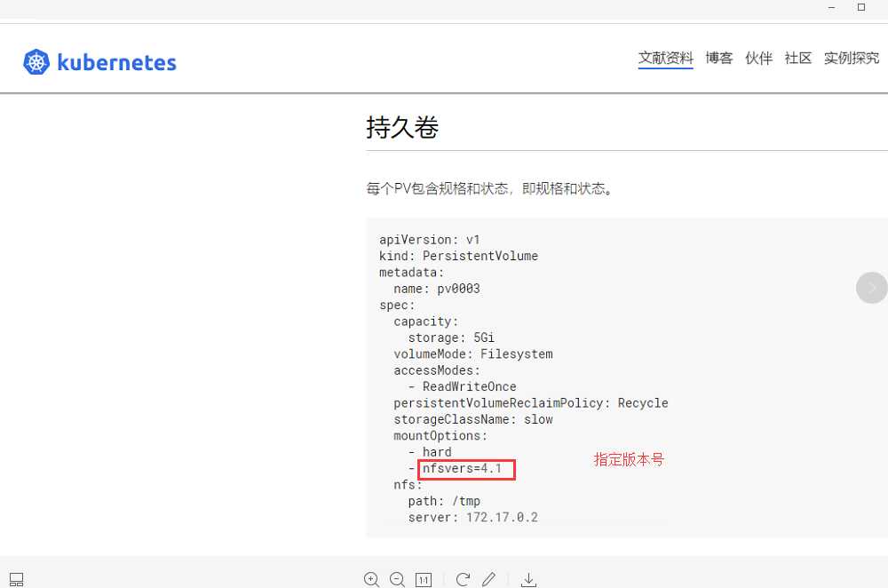
Task: Download the image using the download icon
Action: (x=528, y=579)
